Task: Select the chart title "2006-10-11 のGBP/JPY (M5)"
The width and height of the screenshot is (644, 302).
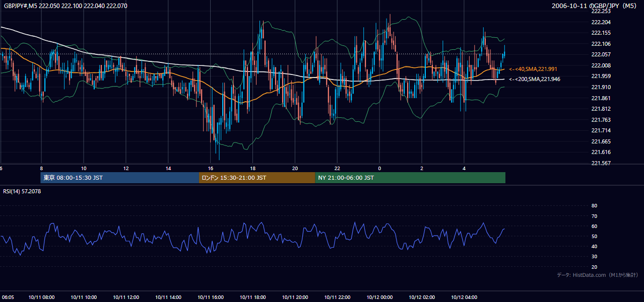Action: (x=595, y=6)
